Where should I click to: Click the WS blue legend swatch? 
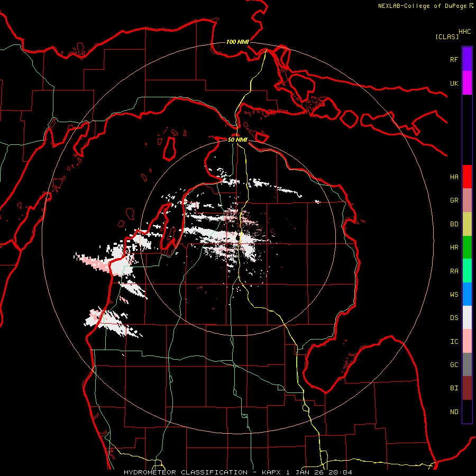[467, 294]
